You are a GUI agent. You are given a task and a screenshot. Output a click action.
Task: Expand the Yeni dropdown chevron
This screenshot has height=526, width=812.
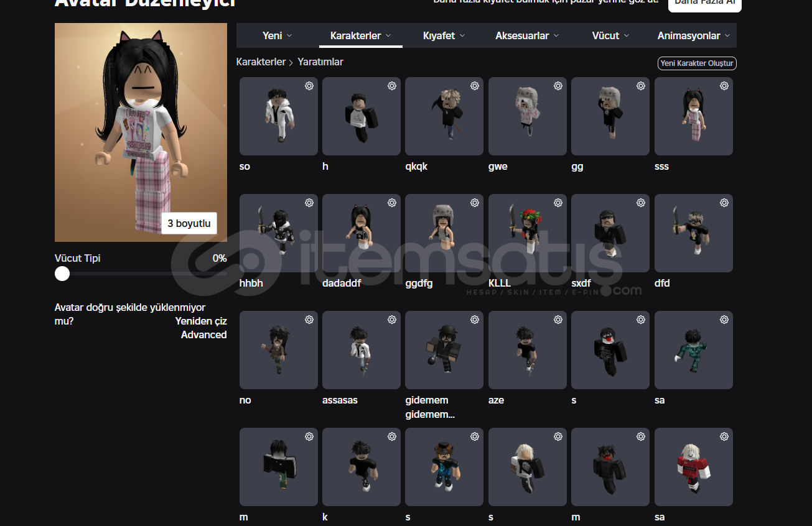[289, 35]
